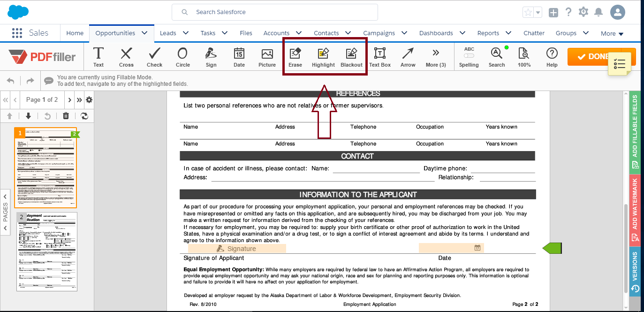Jump to the last page

(x=79, y=100)
